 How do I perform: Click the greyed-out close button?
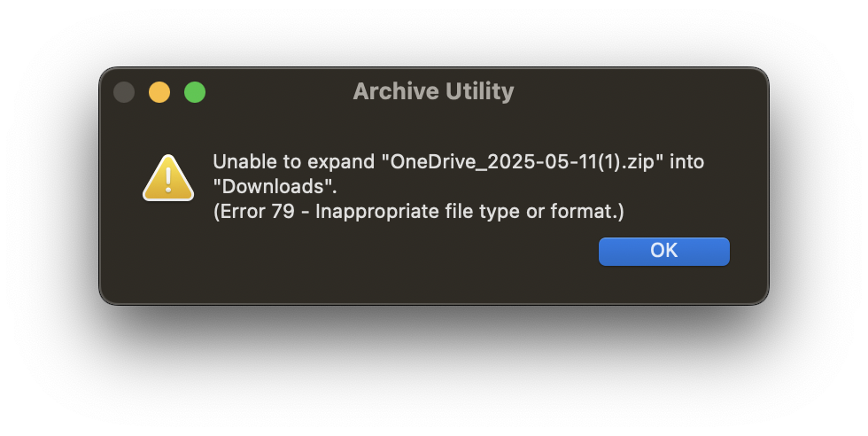(124, 92)
